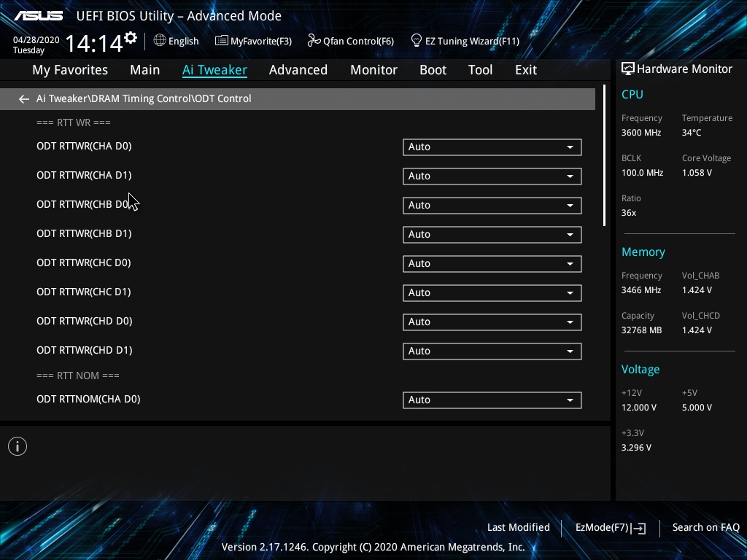Click the EzMode exit arrow icon
Screen dimensions: 747x560
(638, 528)
